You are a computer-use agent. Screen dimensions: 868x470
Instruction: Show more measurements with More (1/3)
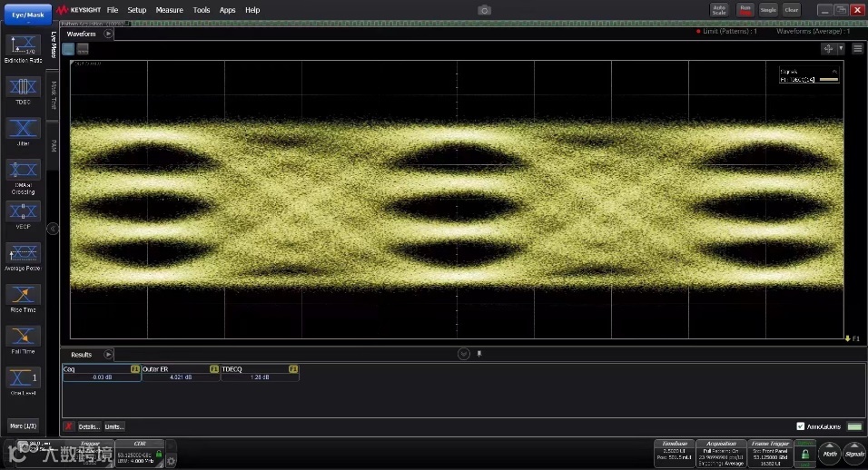[24, 426]
